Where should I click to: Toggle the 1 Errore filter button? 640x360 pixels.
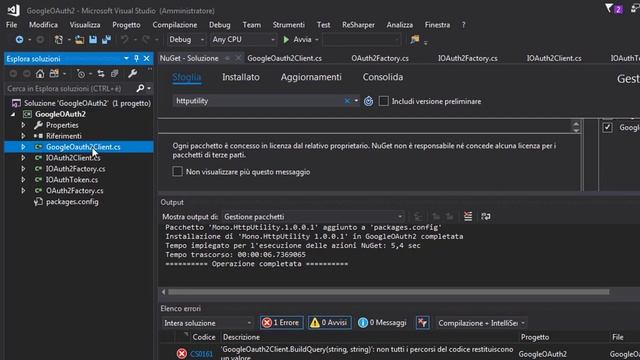(282, 323)
